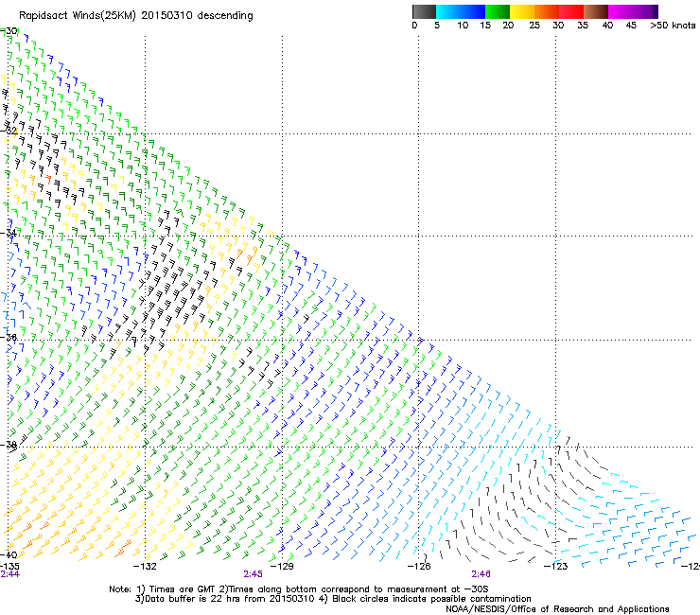The height and width of the screenshot is (615, 700).
Task: Click the '25' legend scale label
Action: pos(534,26)
